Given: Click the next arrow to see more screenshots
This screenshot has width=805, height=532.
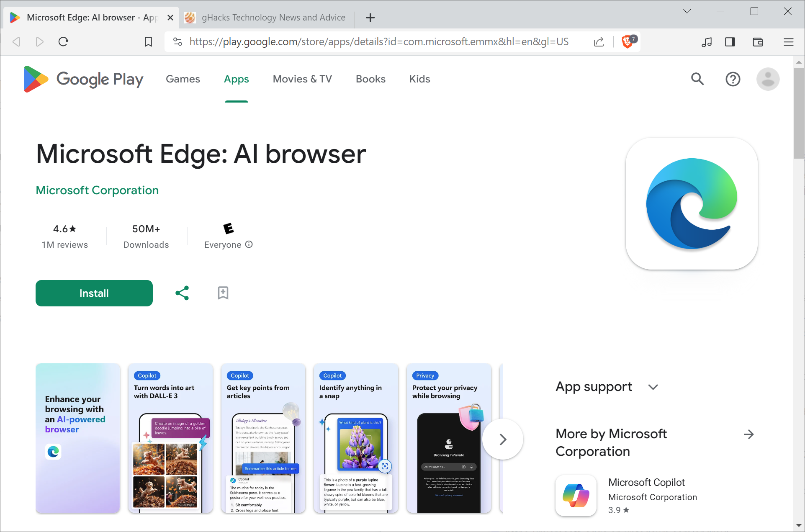Looking at the screenshot, I should pyautogui.click(x=503, y=439).
